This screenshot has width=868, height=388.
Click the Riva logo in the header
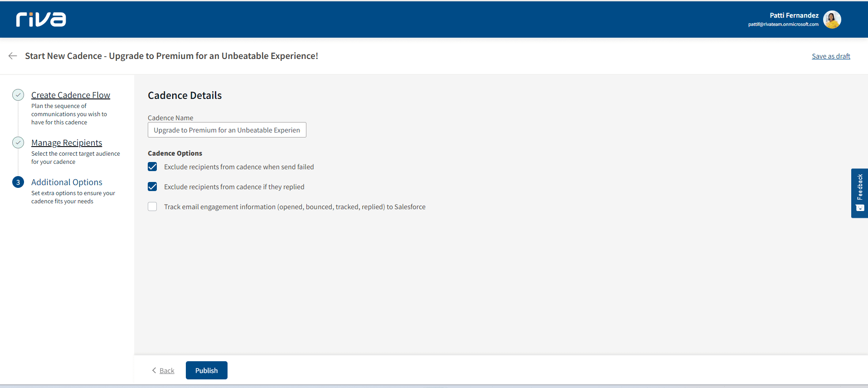point(41,19)
